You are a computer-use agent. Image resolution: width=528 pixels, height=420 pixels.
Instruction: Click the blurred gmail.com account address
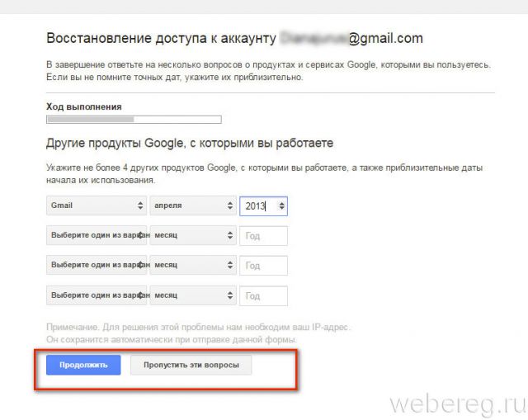point(351,38)
